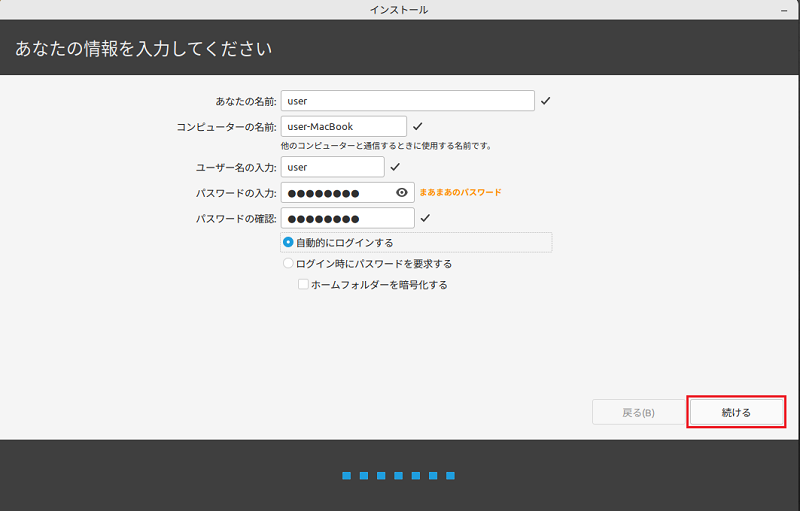Viewport: 800px width, 511px height.
Task: Click the コンピューターの名前: label
Action: pyautogui.click(x=227, y=127)
